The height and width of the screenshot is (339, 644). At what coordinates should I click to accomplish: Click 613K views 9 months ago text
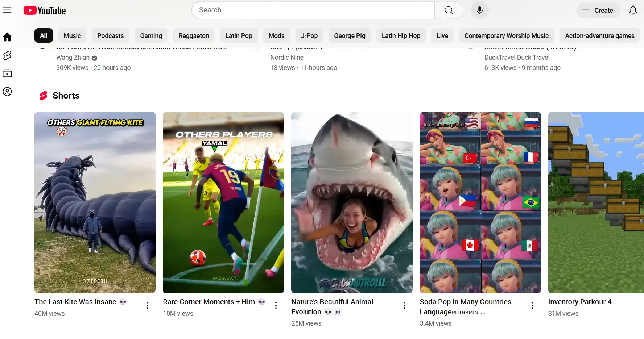pyautogui.click(x=522, y=68)
